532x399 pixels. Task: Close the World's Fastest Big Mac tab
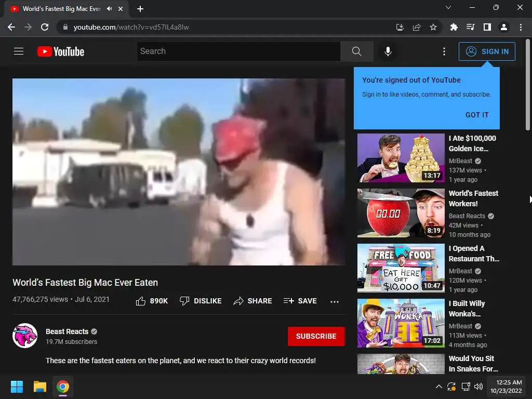[121, 9]
